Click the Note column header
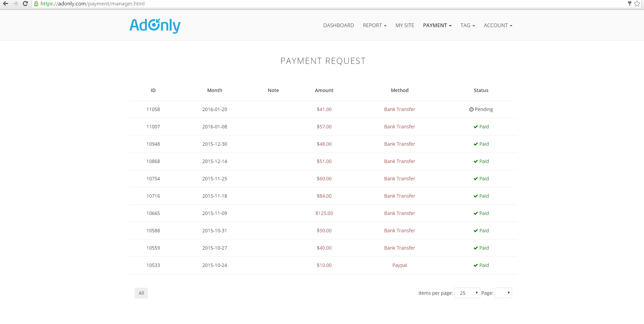 pos(273,90)
